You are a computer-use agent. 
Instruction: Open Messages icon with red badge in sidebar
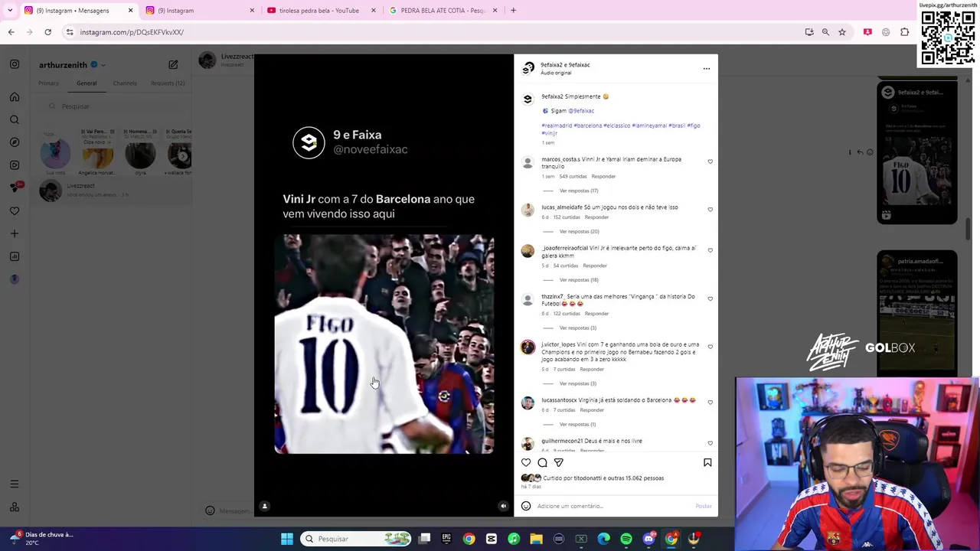pyautogui.click(x=15, y=187)
